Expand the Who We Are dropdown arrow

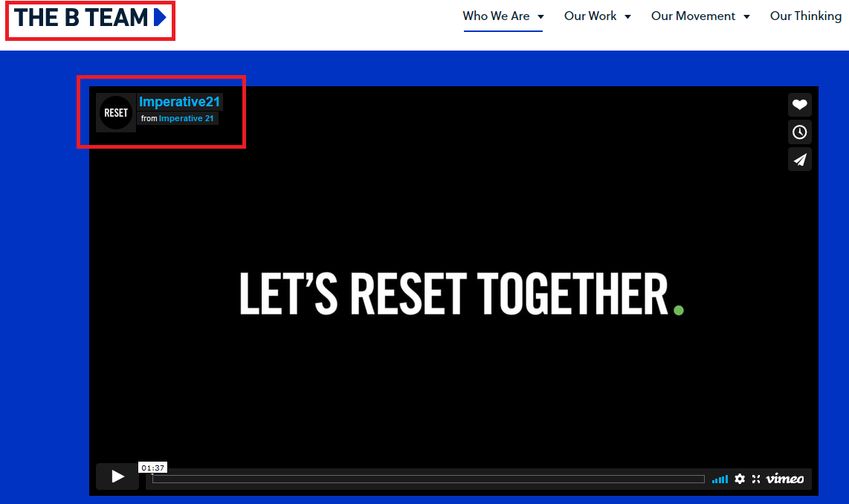coord(540,17)
